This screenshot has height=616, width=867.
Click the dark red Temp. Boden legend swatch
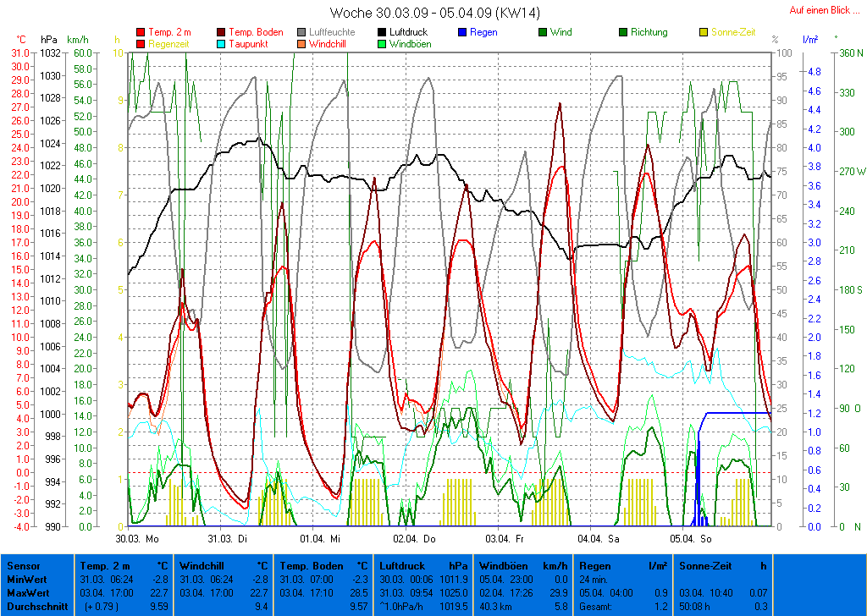click(x=222, y=33)
